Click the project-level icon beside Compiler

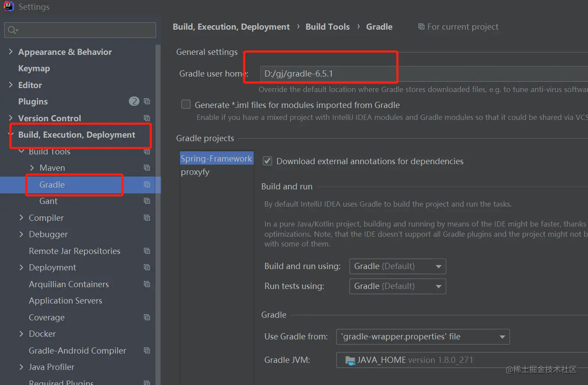tap(147, 218)
